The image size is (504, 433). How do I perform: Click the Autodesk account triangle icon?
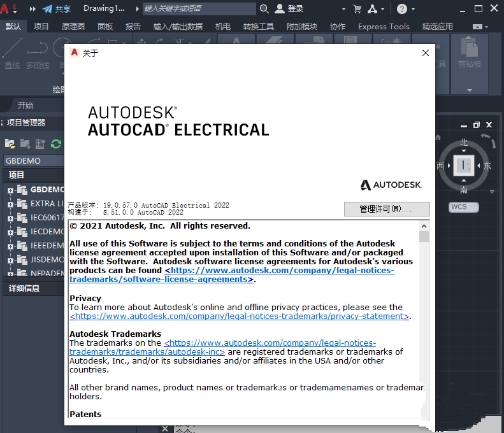pos(373,9)
